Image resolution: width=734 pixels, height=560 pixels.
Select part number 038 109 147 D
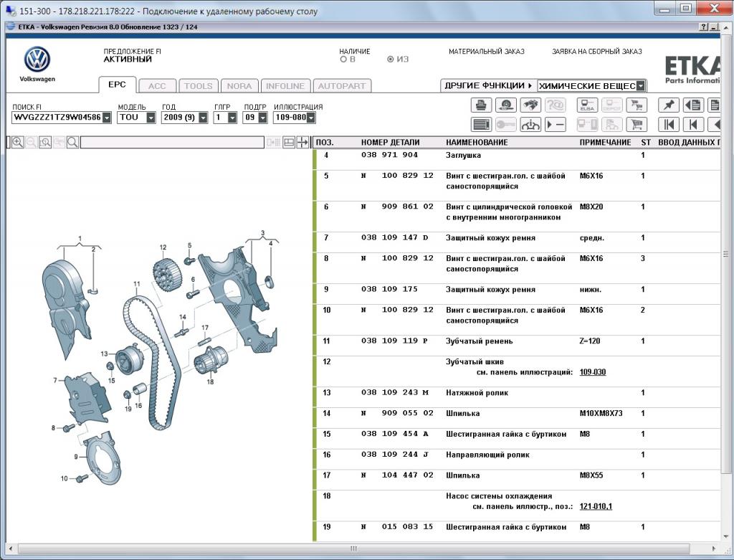point(395,238)
